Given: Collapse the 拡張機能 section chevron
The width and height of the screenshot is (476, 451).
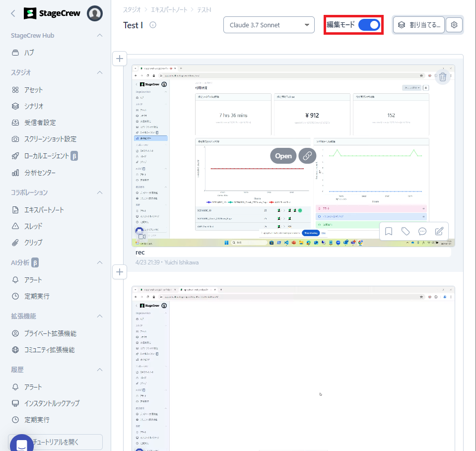Looking at the screenshot, I should [100, 316].
